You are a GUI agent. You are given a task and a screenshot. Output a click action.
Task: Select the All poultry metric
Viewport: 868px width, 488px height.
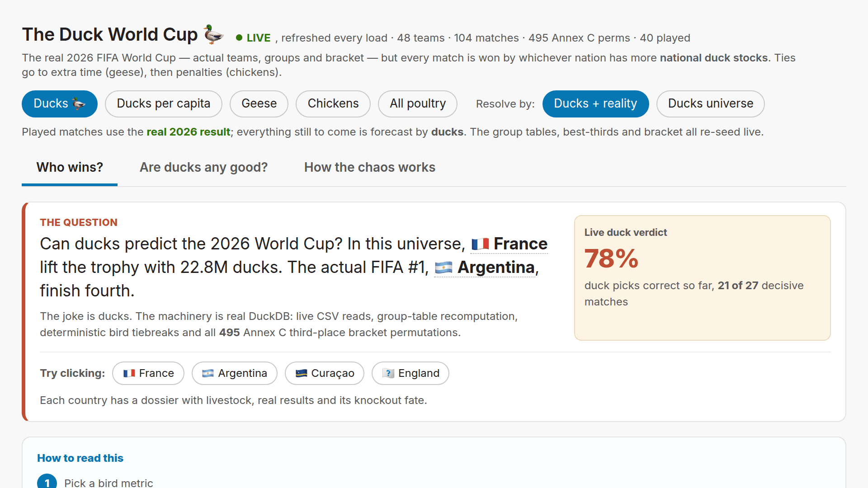(418, 104)
